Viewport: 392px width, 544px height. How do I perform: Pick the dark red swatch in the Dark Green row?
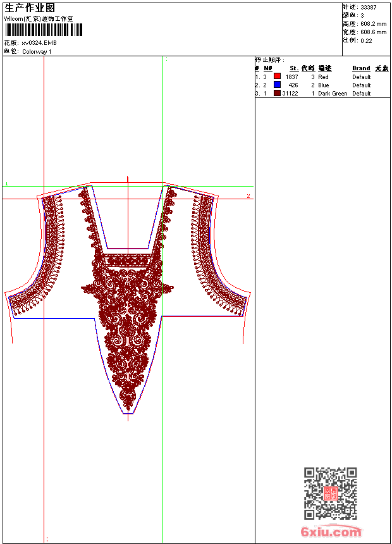tap(277, 93)
